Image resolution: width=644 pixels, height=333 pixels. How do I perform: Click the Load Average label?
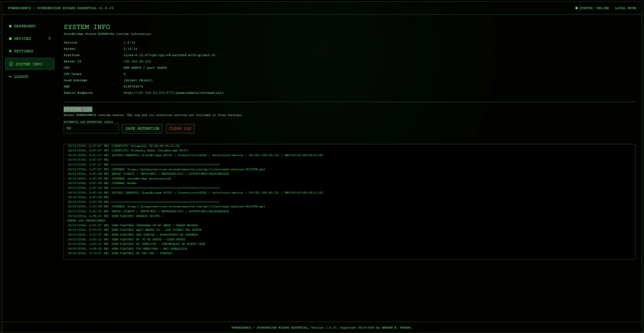(75, 80)
